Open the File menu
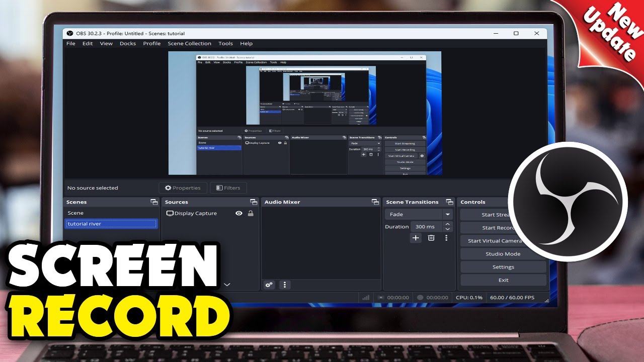Image resolution: width=644 pixels, height=362 pixels. [x=71, y=44]
